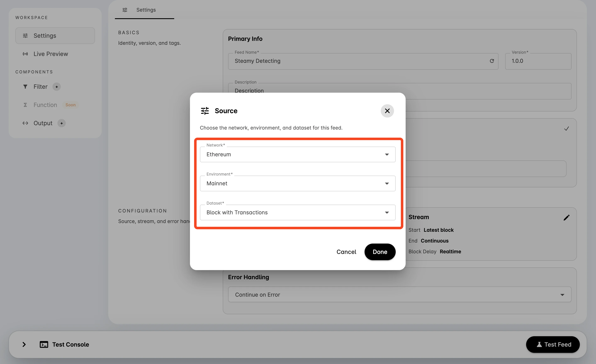This screenshot has width=596, height=364.
Task: Open the Network dropdown showing Ethereum
Action: coord(298,154)
